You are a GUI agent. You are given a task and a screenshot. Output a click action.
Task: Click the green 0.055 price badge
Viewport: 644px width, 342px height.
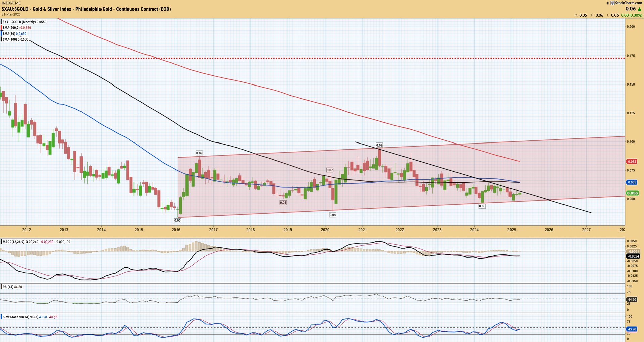632,193
